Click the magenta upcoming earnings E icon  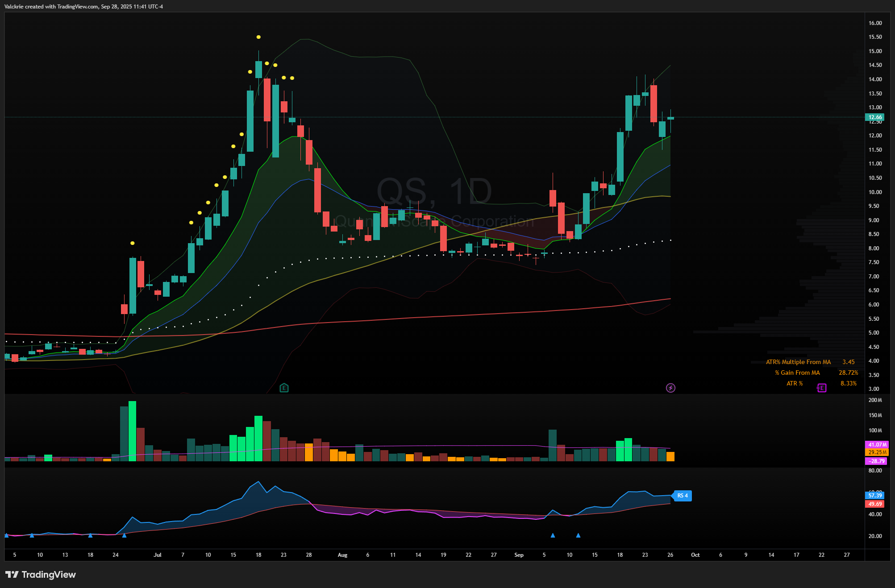pos(822,388)
